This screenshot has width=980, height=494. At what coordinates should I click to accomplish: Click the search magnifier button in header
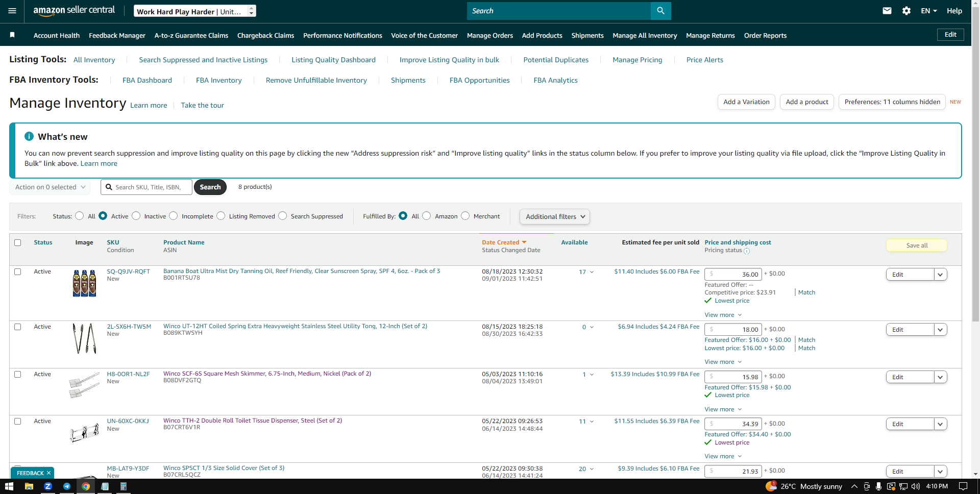click(x=660, y=11)
